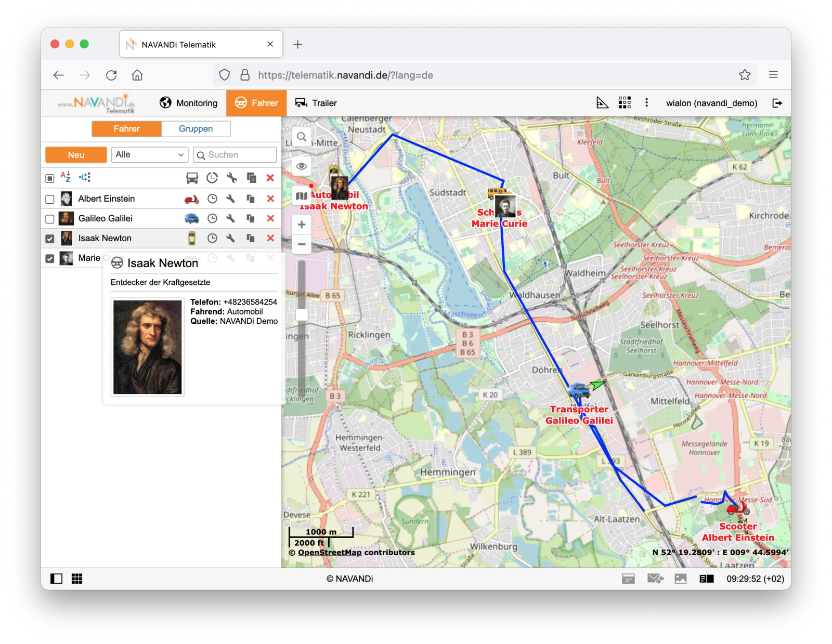Open the Trailer tab
The image size is (832, 644).
(316, 103)
